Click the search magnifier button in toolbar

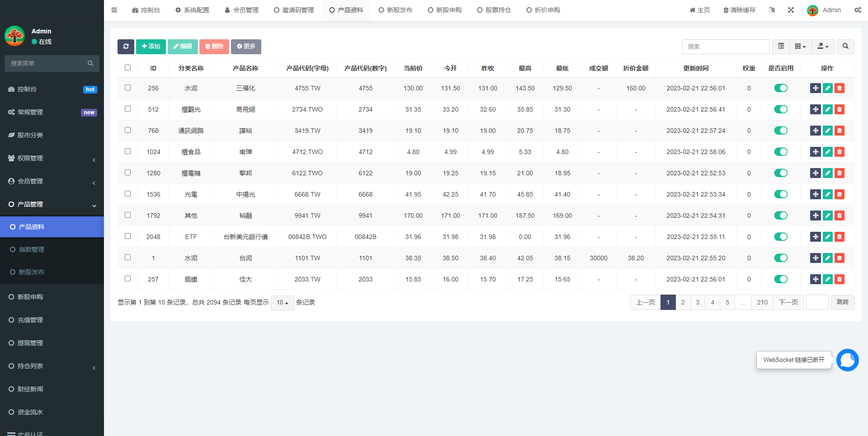coord(845,47)
